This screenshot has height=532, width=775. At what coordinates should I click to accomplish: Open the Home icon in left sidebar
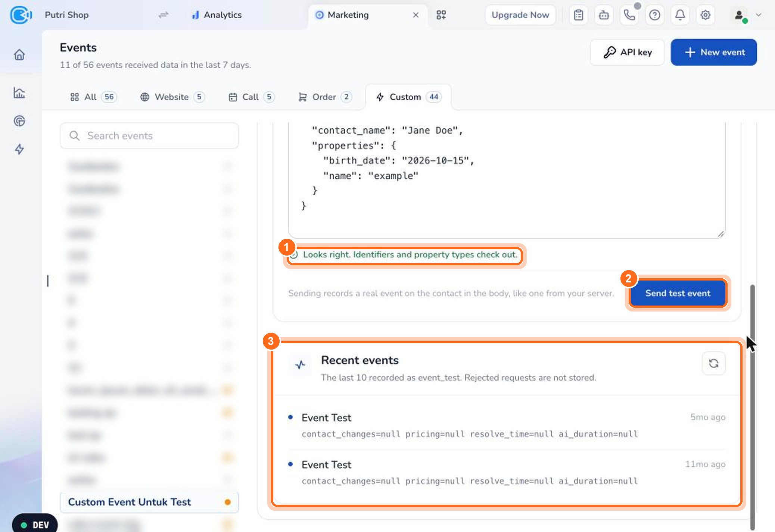(19, 55)
